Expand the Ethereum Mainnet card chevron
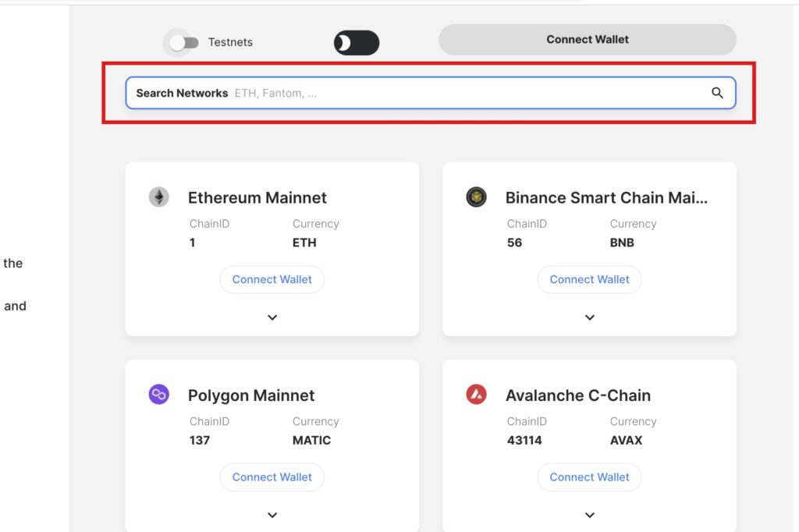799x532 pixels. 272,317
